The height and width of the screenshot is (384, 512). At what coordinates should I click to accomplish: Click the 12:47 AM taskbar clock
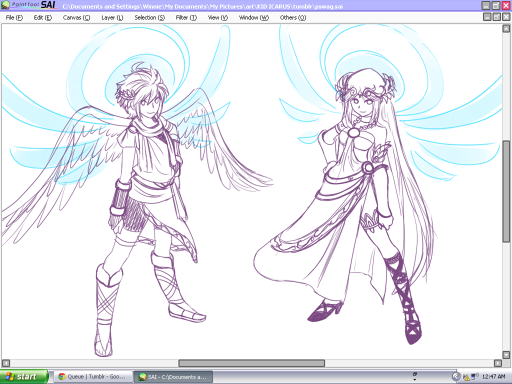[494, 377]
